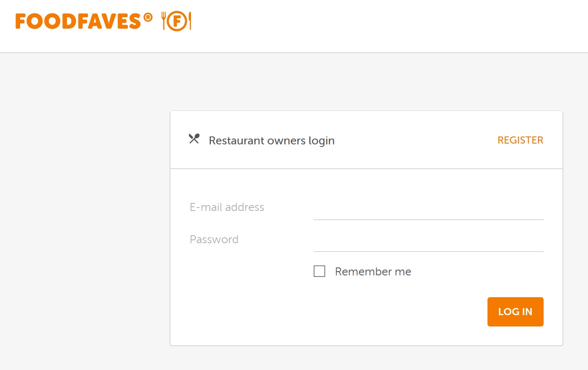This screenshot has height=370, width=588.
Task: Click the "E-mail address" field label
Action: click(227, 207)
